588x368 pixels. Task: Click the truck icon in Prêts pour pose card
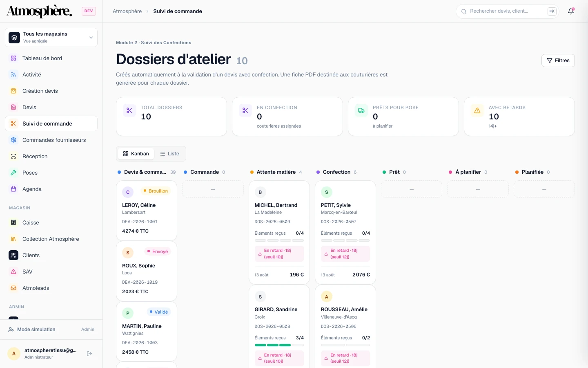(x=361, y=110)
